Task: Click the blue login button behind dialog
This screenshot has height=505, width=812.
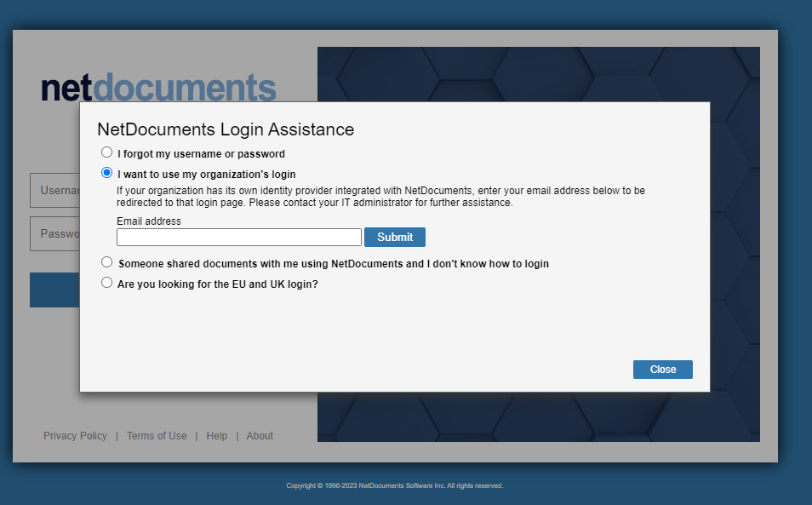Action: pos(54,290)
